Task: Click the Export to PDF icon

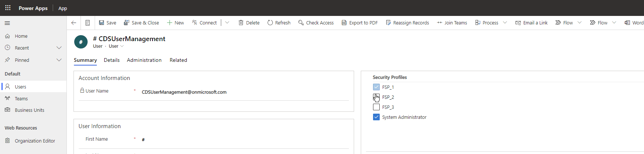Action: pos(344,23)
